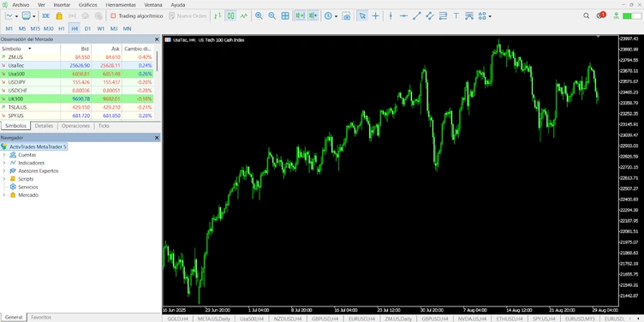Viewport: 644px width, 322px height.
Task: Select the M15 timeframe
Action: tap(35, 29)
